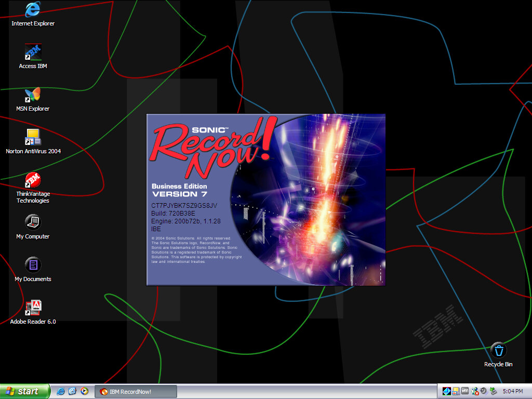Screen dimensions: 532x399
Task: Switch to IBM RecordNow! taskbar button
Action: point(136,391)
